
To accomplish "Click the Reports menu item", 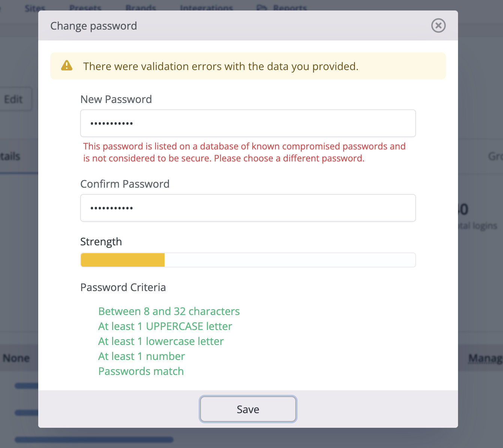I will [x=290, y=7].
